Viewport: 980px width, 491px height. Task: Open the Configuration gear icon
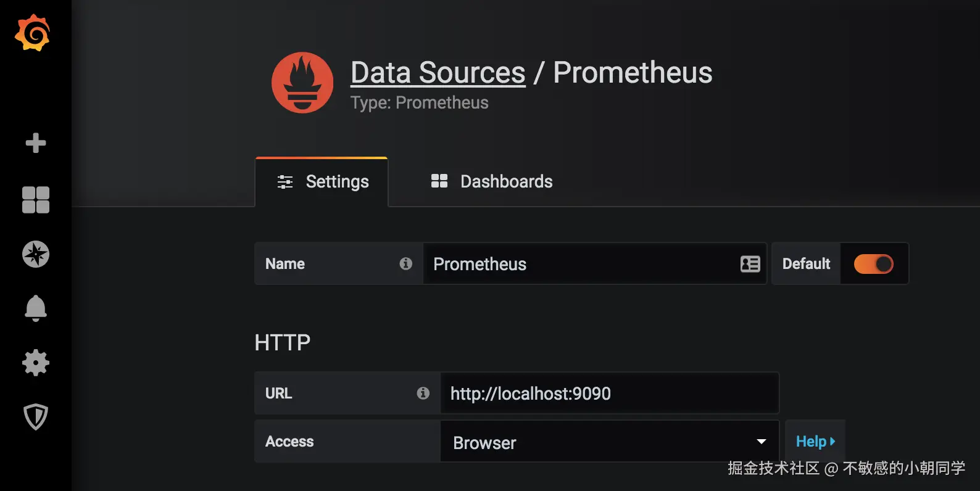click(x=36, y=363)
